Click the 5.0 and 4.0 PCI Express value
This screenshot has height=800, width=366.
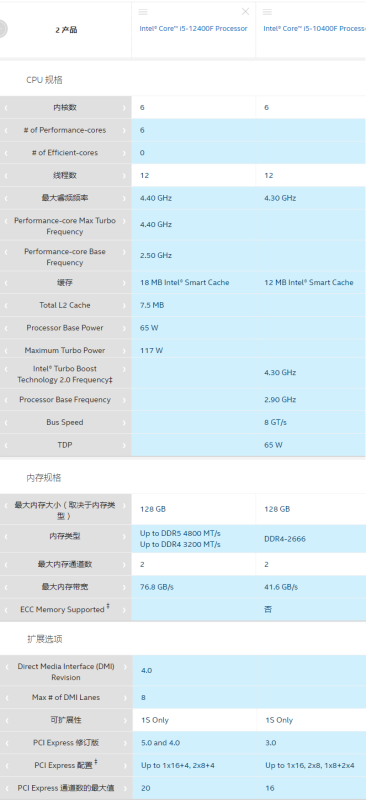pos(160,743)
